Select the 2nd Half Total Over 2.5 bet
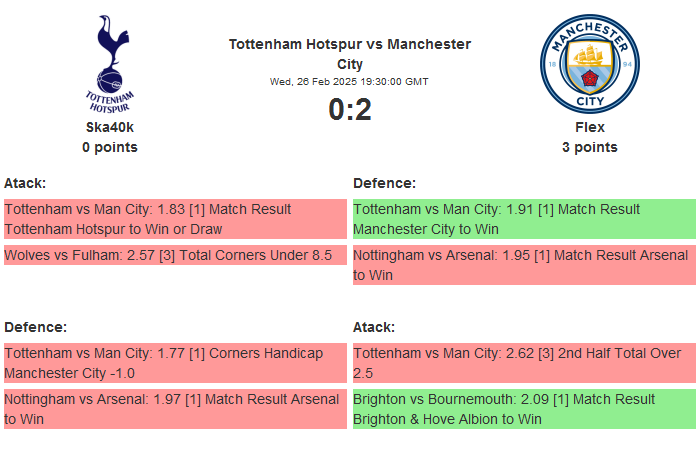Viewport: 700px width, 460px height. coord(524,363)
